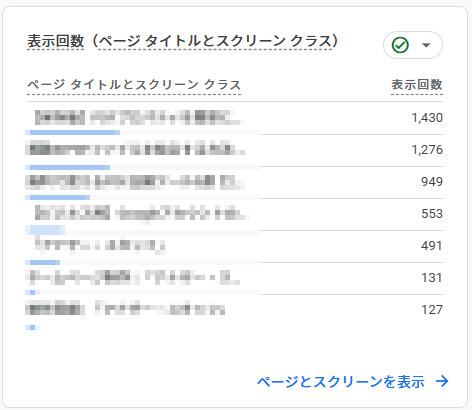
Task: Select the blurred page title with 131 views
Action: tap(133, 277)
